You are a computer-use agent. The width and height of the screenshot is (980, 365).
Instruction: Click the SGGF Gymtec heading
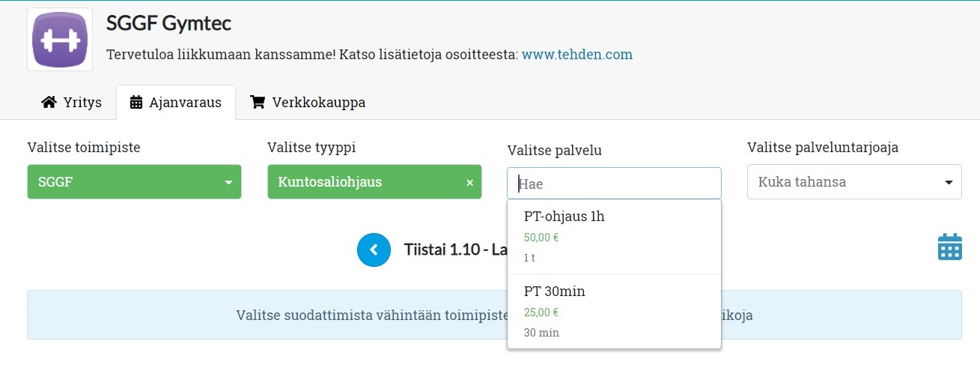168,23
